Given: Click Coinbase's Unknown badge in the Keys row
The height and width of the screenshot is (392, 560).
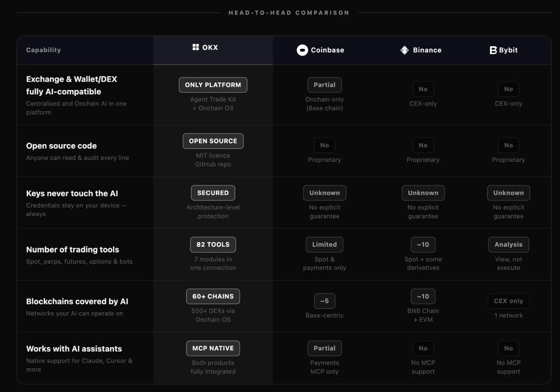Looking at the screenshot, I should click(x=324, y=193).
